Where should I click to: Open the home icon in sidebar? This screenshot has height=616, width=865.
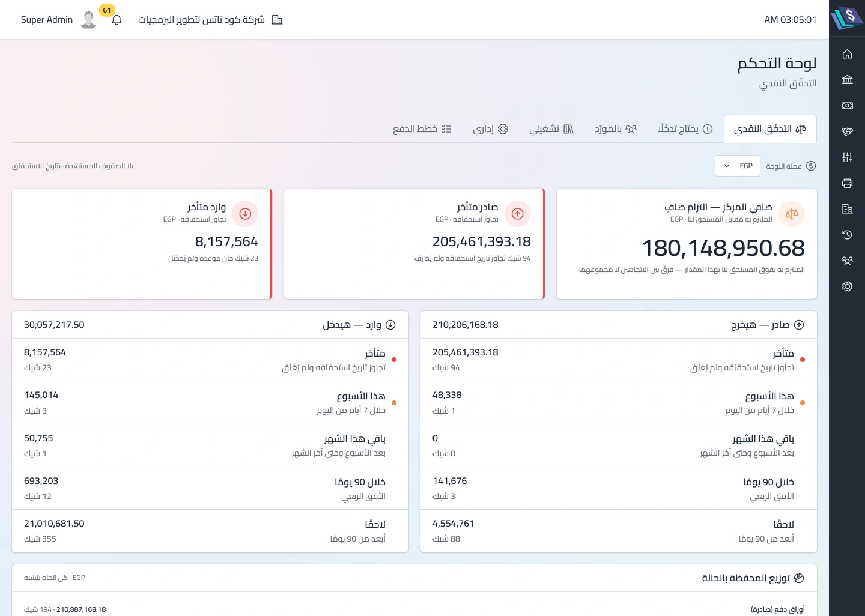[x=847, y=54]
